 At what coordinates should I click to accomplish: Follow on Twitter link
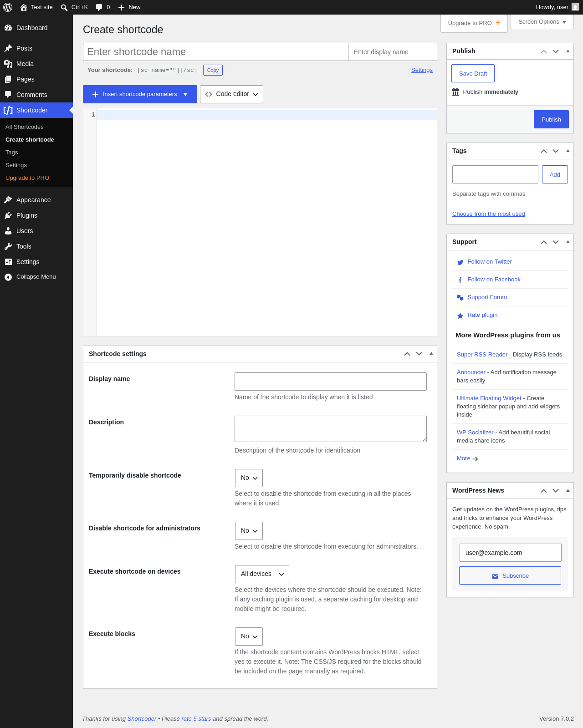tap(489, 262)
